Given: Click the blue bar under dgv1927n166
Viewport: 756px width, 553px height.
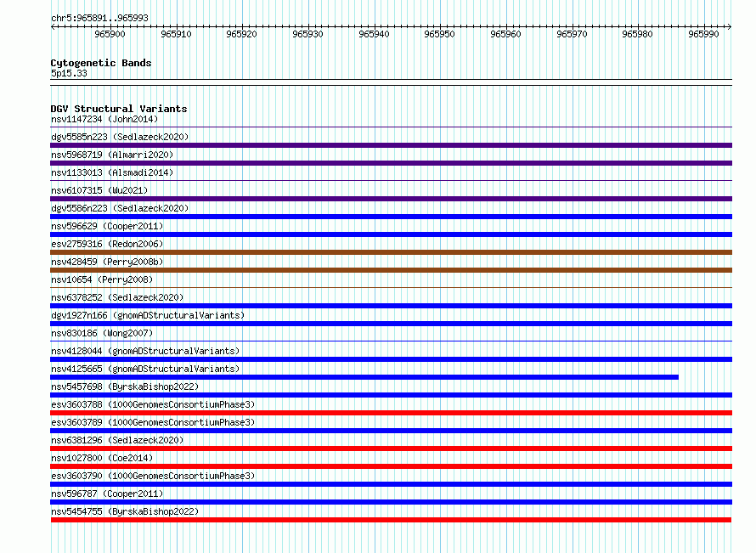Looking at the screenshot, I should pyautogui.click(x=391, y=324).
